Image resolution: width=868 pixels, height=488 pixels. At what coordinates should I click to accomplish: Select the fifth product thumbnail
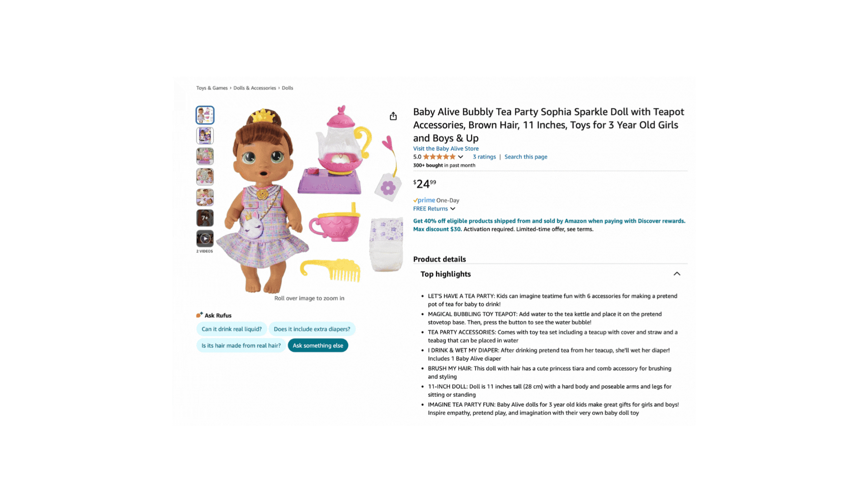click(x=205, y=197)
